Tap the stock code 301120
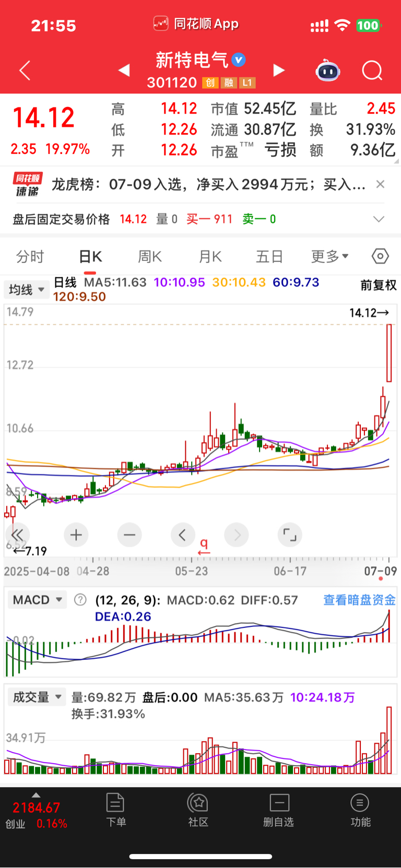This screenshot has width=401, height=868. tap(172, 82)
